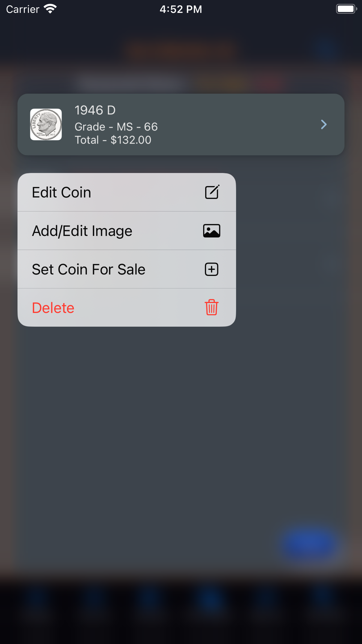Expand the 1946 D coin via its chevron
The height and width of the screenshot is (644, 362).
coord(324,125)
